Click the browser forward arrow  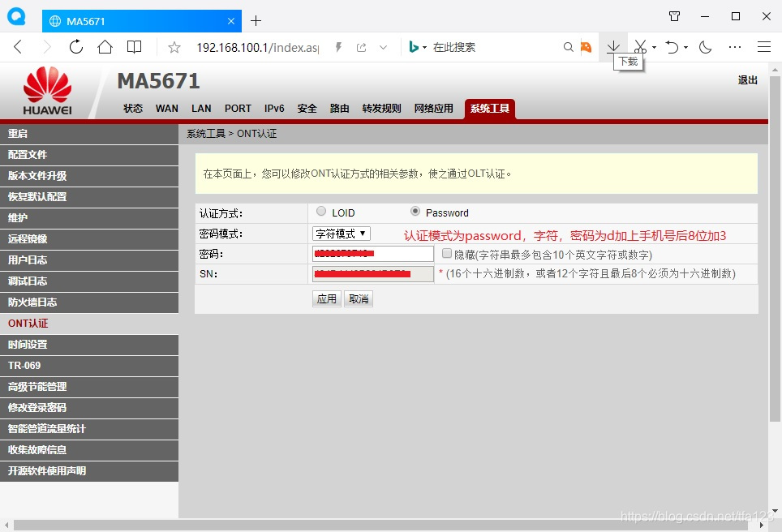[x=47, y=47]
